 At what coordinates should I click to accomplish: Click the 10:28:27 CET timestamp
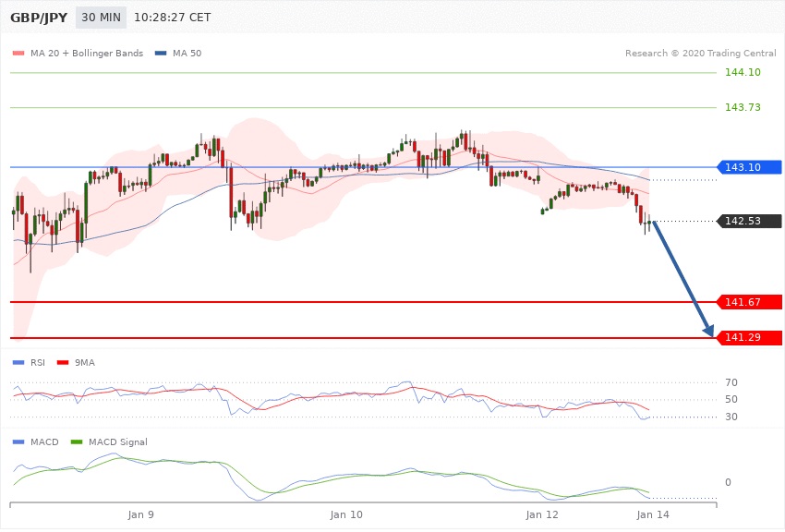tap(173, 18)
